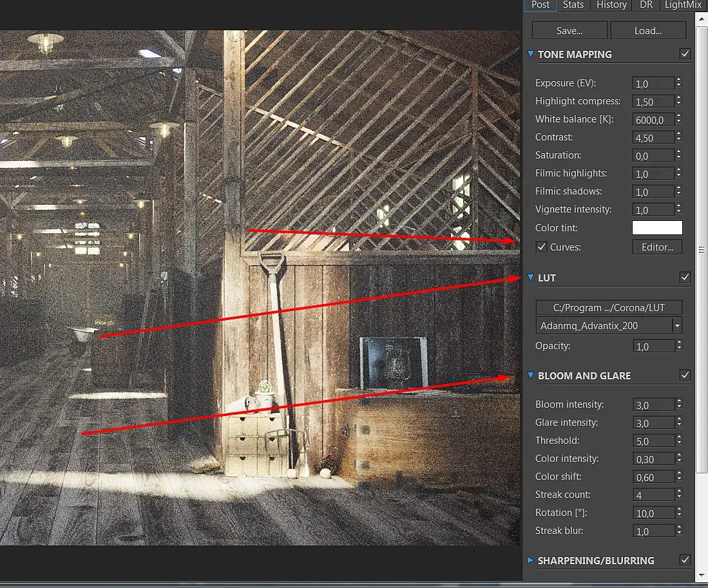Click the panel's vertical scrollbar thumb
Image resolution: width=708 pixels, height=588 pixels.
pyautogui.click(x=701, y=249)
